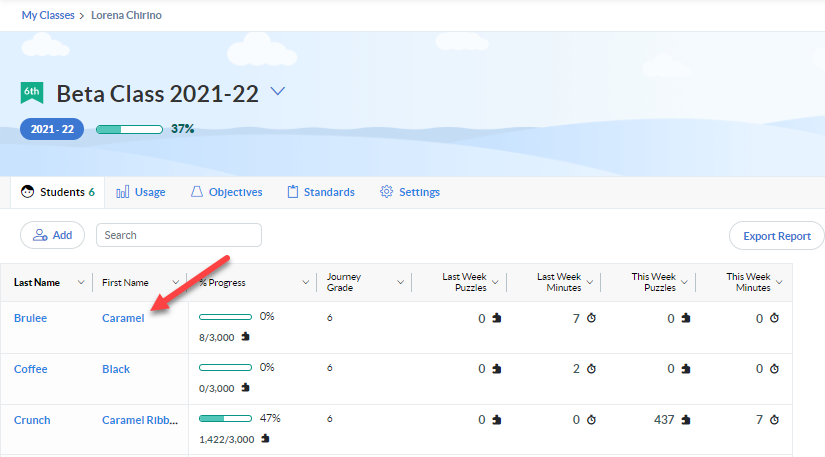Click the Export Report button
The height and width of the screenshot is (457, 825).
pos(776,236)
